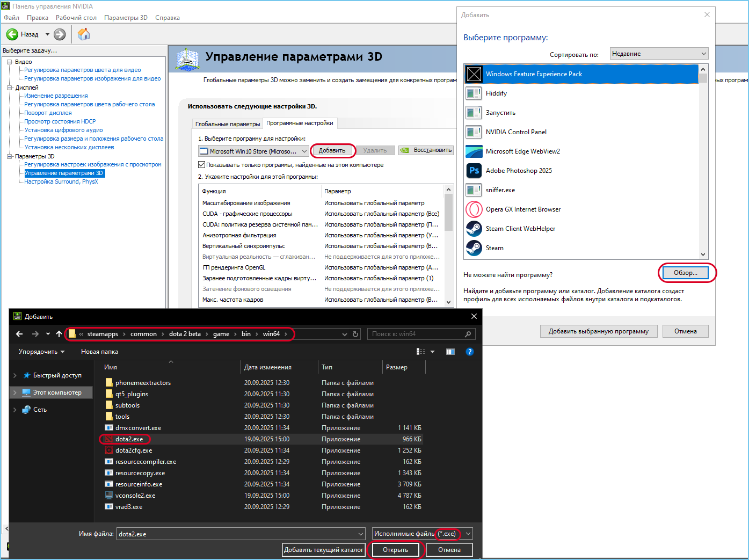This screenshot has width=749, height=560.
Task: Open the 'Справка' menu
Action: pos(168,18)
